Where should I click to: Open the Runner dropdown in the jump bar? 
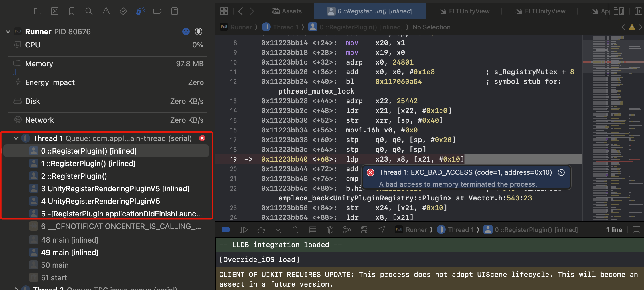(236, 27)
